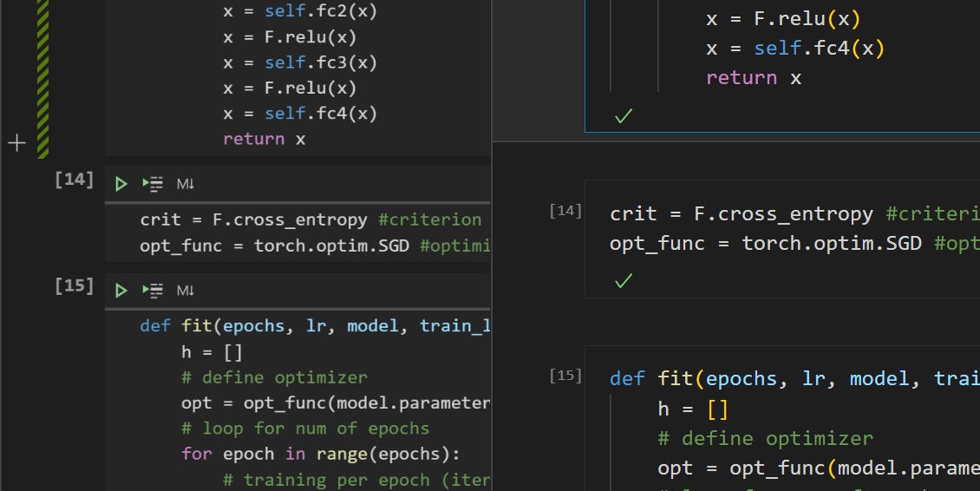The width and height of the screenshot is (980, 491).
Task: Click 'opt = opt_func(model.parameter' line in left pane
Action: [x=336, y=403]
